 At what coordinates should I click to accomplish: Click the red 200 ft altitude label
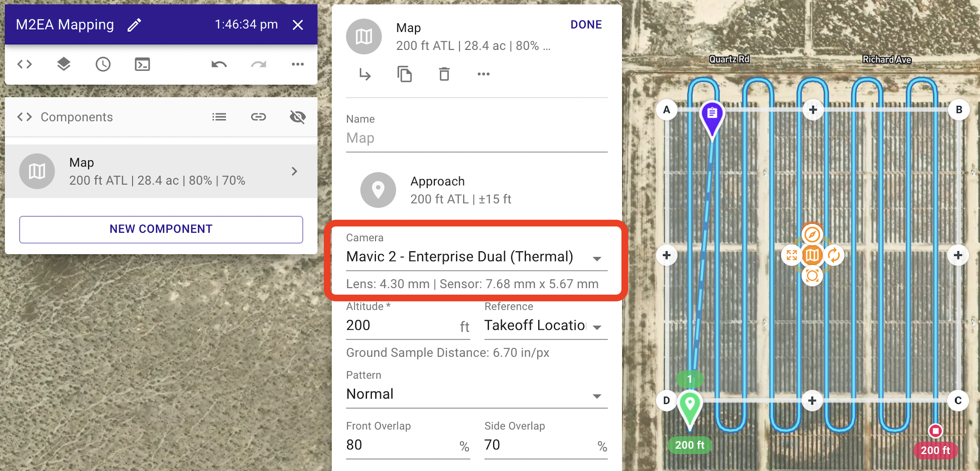click(935, 450)
